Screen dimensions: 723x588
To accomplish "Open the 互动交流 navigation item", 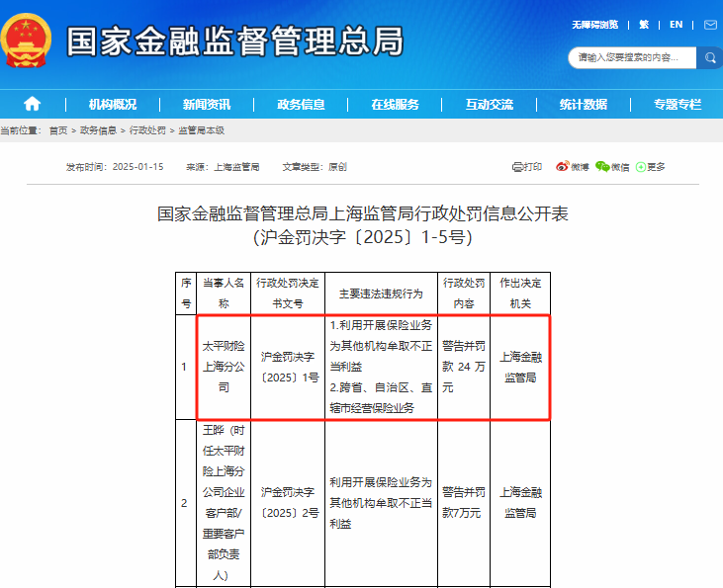I will pos(489,105).
